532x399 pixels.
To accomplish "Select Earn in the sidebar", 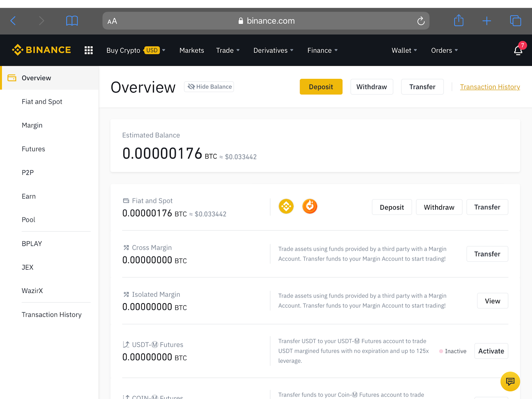I will 29,196.
